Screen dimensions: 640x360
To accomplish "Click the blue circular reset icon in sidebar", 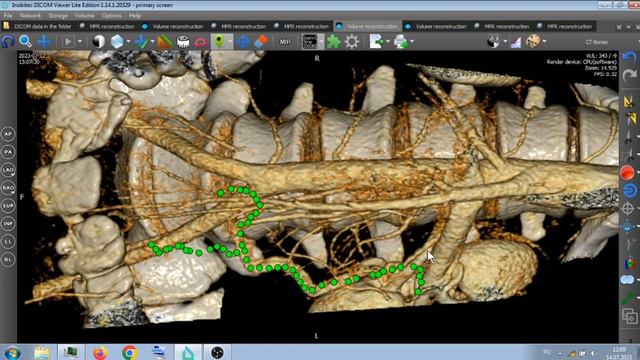I will pyautogui.click(x=629, y=190).
